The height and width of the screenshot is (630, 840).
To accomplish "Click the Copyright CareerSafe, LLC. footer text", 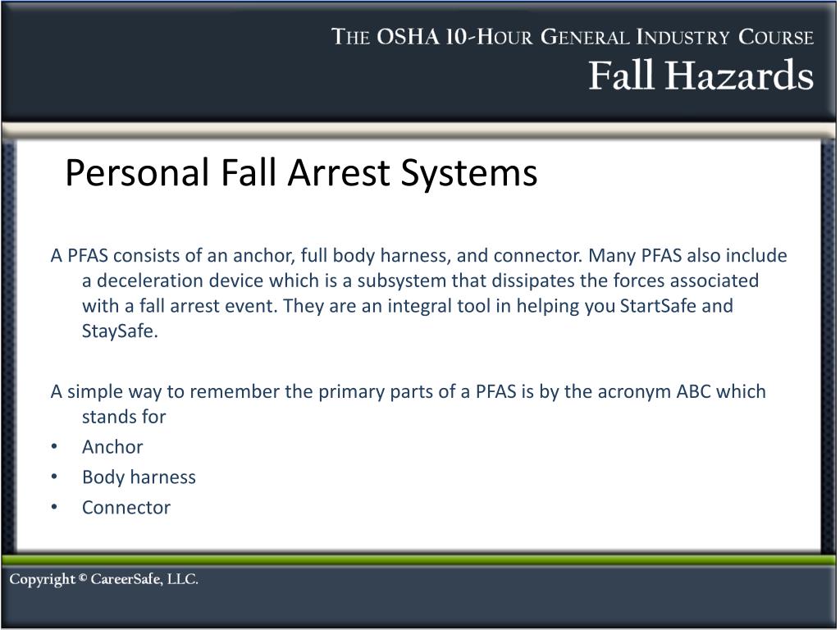I will [104, 579].
